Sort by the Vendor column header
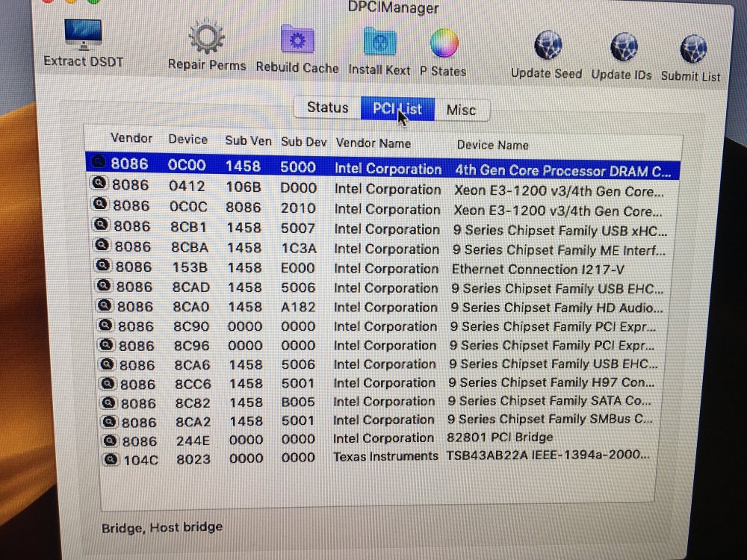This screenshot has height=560, width=747. [131, 138]
